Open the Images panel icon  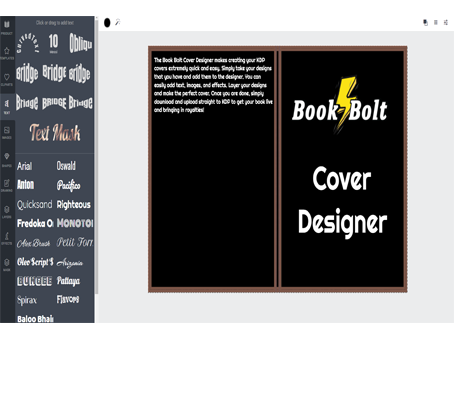click(x=7, y=132)
